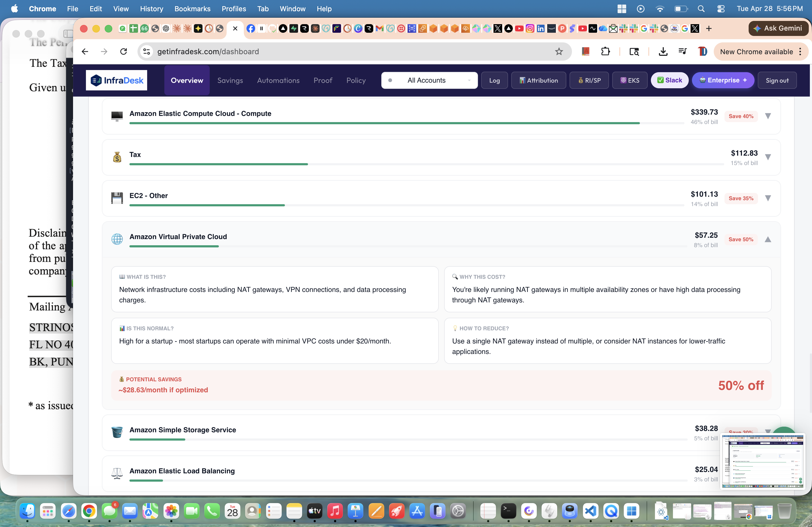Click the Save 40% badge
The height and width of the screenshot is (527, 812).
pyautogui.click(x=741, y=116)
